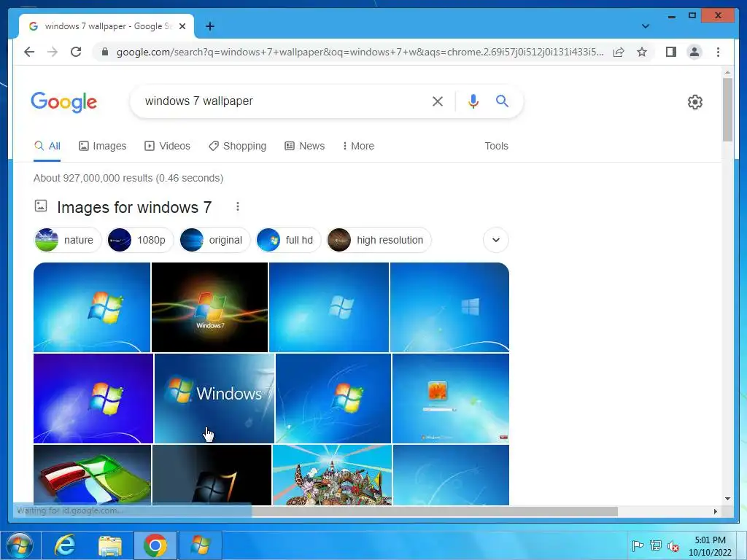Click the scroll right arrow
The height and width of the screenshot is (560, 747).
pos(715,511)
